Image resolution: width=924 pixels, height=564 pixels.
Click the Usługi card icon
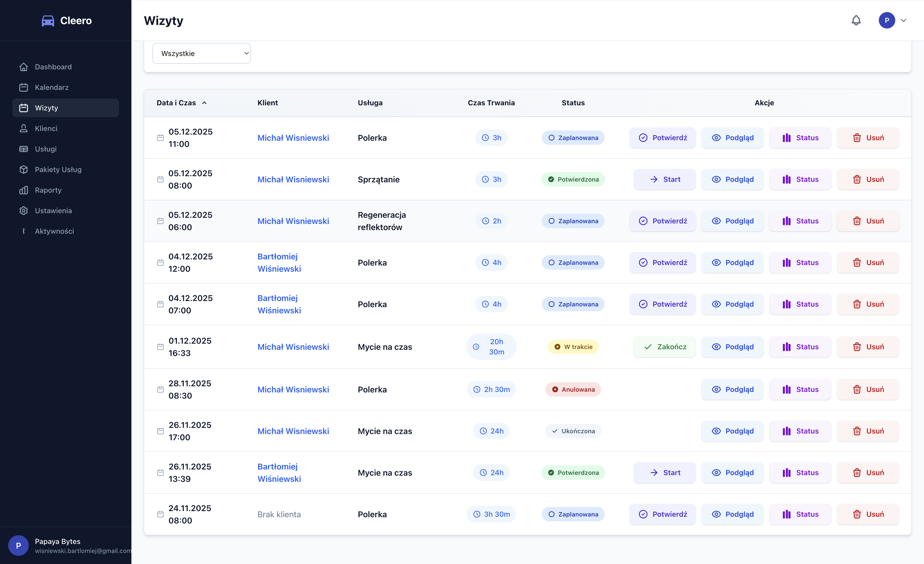24,149
